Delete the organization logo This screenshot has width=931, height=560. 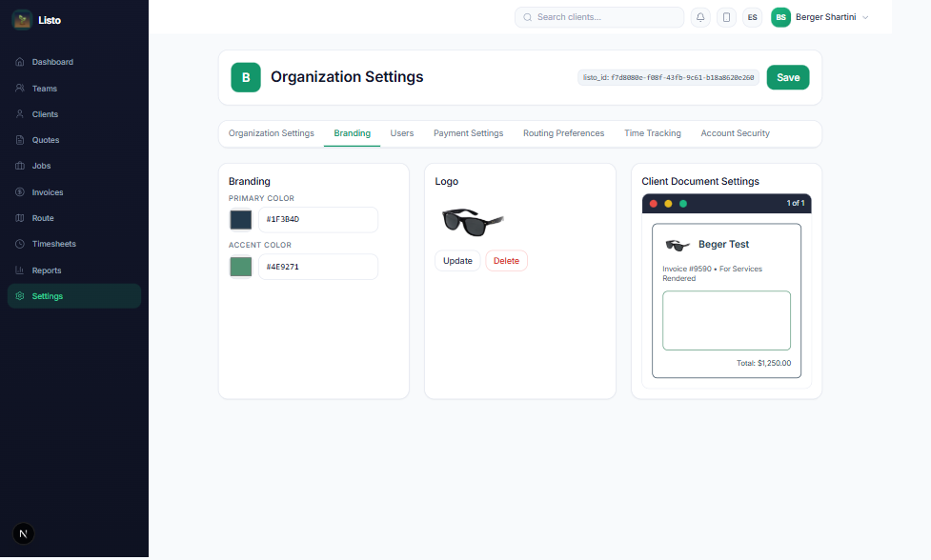coord(506,260)
